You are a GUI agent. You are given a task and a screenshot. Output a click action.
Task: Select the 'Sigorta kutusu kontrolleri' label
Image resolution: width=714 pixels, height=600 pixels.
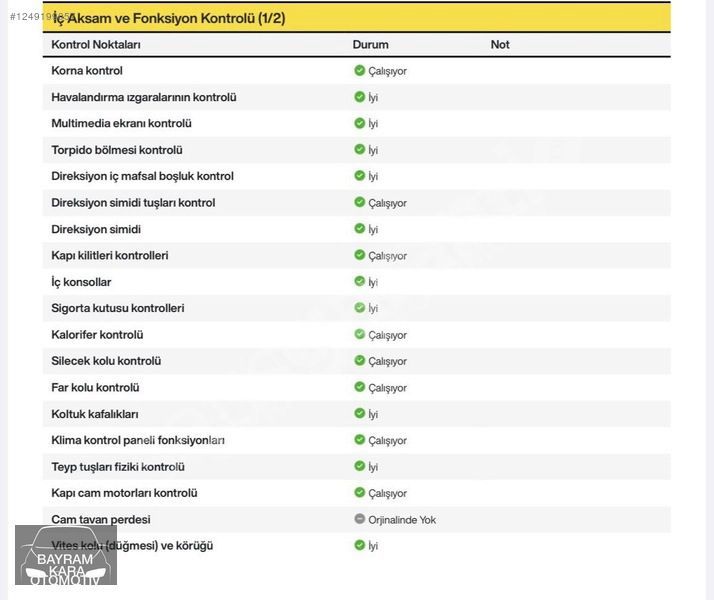(x=117, y=308)
